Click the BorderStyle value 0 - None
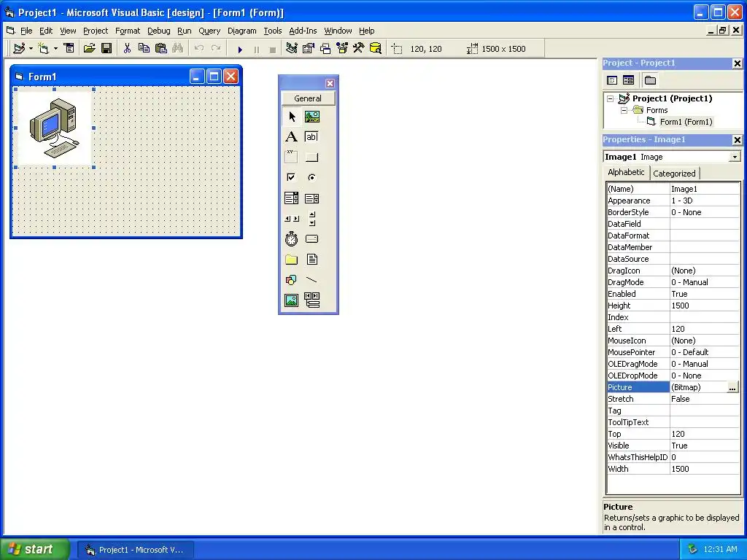The height and width of the screenshot is (560, 747). coord(705,212)
